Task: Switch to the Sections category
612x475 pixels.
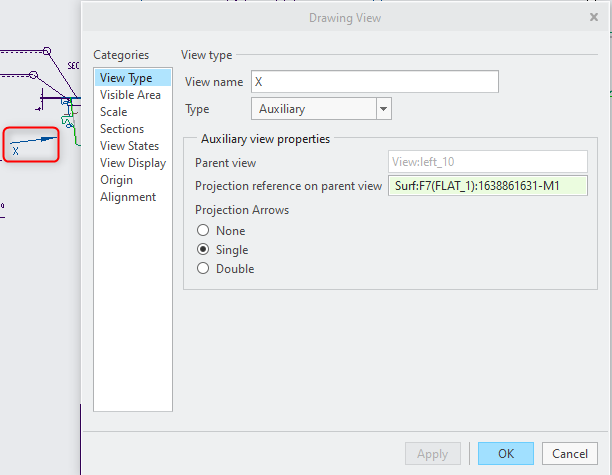Action: [x=122, y=129]
